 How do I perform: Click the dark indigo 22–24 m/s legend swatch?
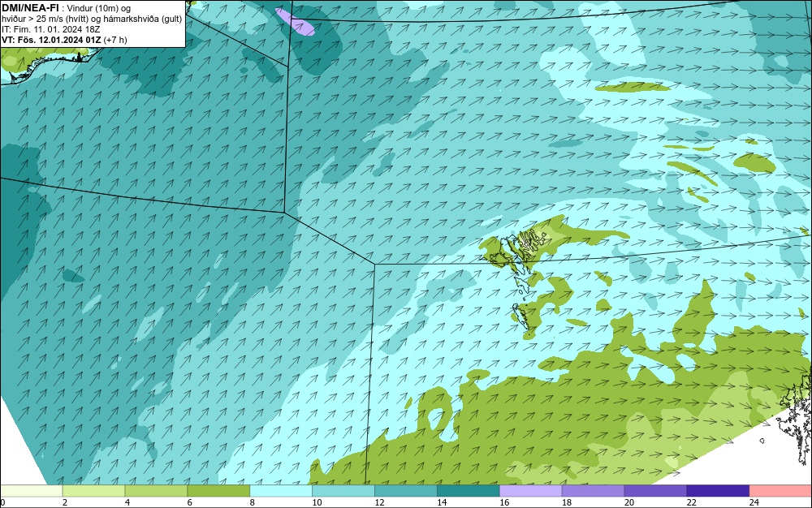point(719,490)
